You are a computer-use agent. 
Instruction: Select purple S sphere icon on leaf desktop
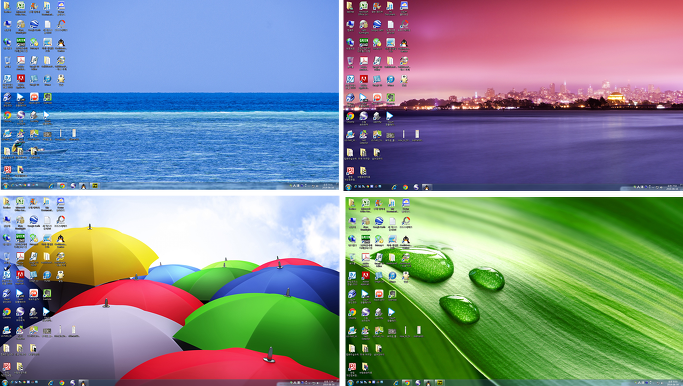pyautogui.click(x=365, y=312)
